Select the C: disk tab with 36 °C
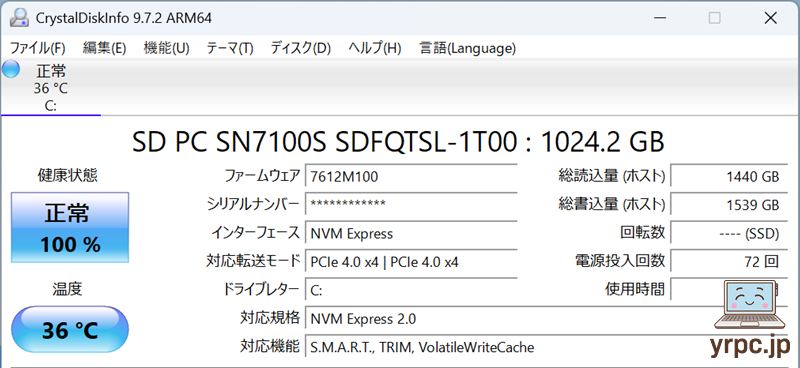Screen dimensions: 800x368 [51, 88]
